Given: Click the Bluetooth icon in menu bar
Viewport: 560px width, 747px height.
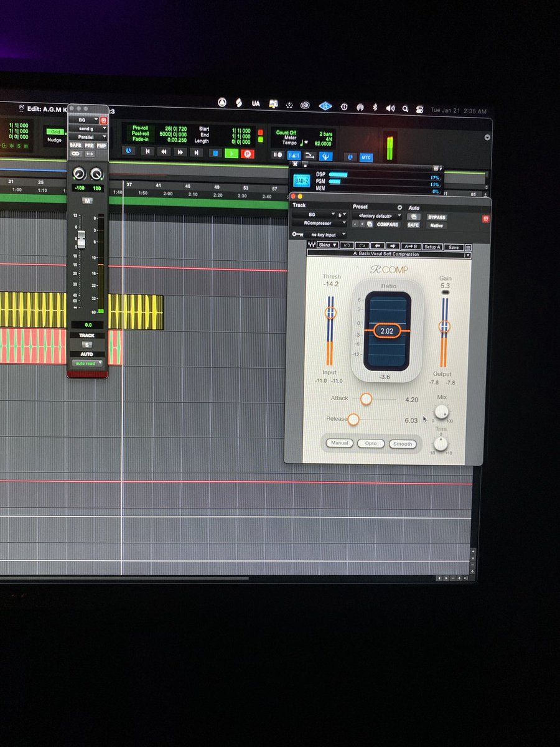Looking at the screenshot, I should (x=375, y=108).
